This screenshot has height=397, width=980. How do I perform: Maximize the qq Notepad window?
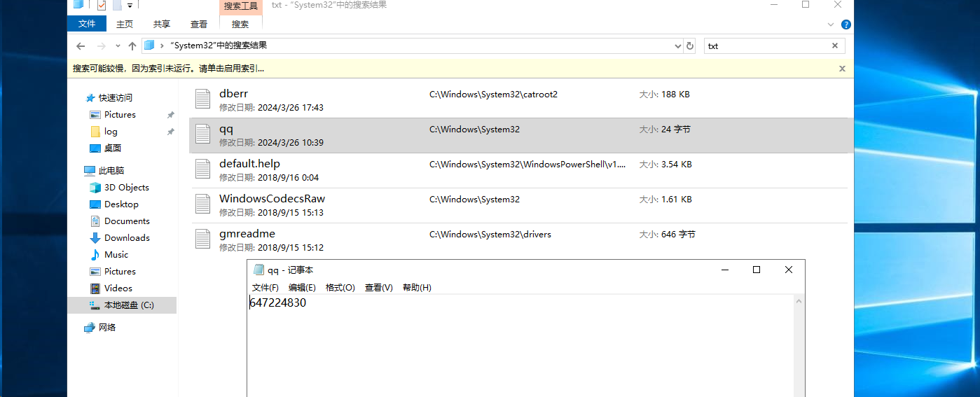[757, 270]
